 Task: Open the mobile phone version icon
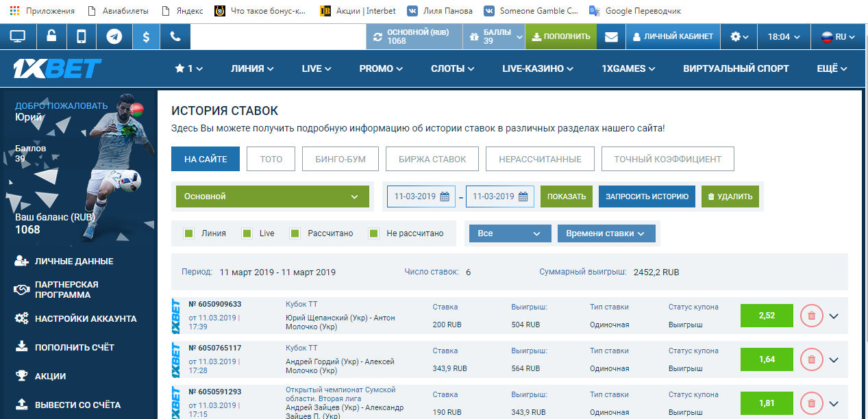pos(82,37)
